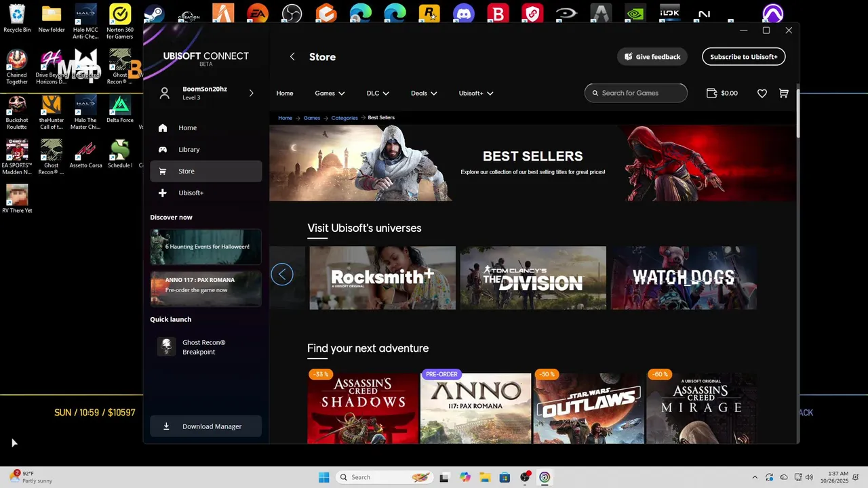868x488 pixels.
Task: Select Ubisoft+ in the left sidebar
Action: click(206, 193)
